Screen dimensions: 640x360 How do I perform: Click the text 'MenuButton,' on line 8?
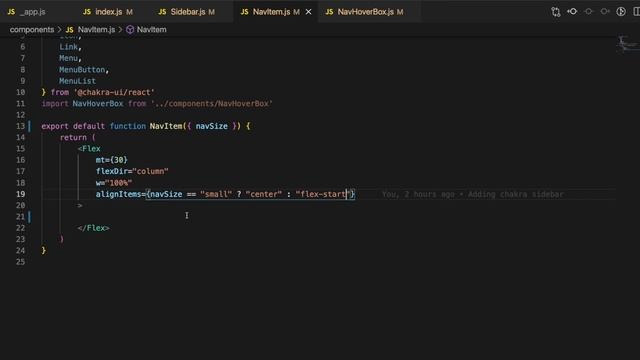point(84,70)
